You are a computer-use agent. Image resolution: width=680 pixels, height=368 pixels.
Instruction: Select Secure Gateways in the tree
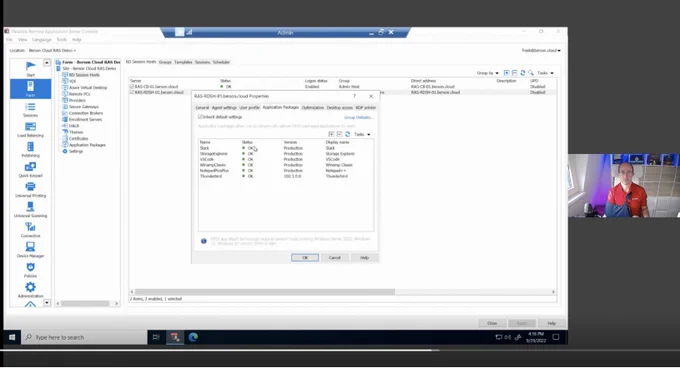coord(83,107)
